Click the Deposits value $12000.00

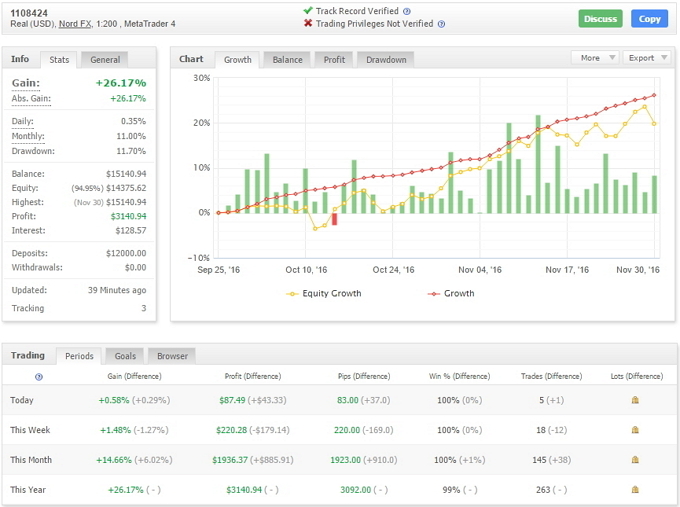pos(126,253)
